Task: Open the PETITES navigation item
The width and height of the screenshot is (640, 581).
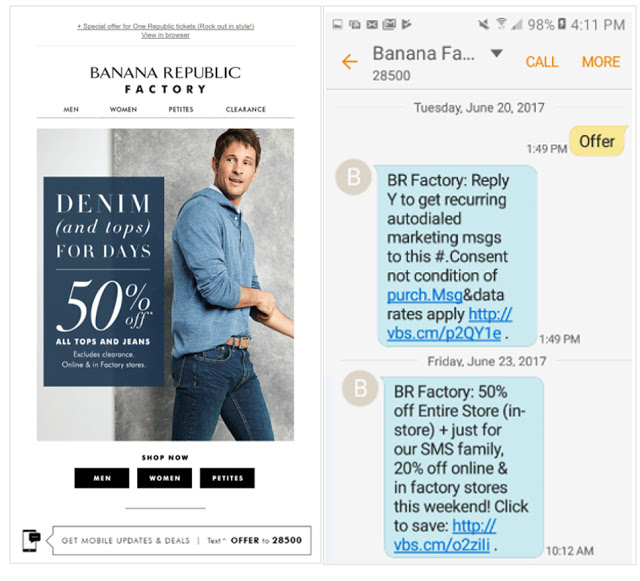Action: pyautogui.click(x=181, y=109)
